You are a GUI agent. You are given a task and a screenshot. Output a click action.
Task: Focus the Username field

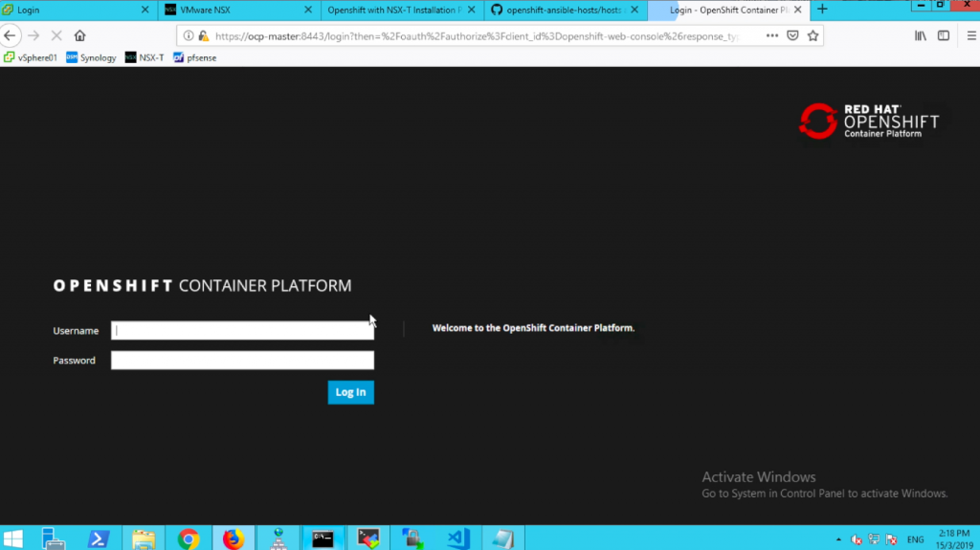[x=242, y=331]
